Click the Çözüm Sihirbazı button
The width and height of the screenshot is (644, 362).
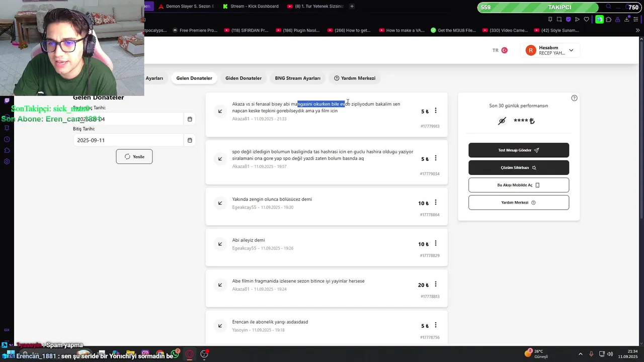coord(519,167)
